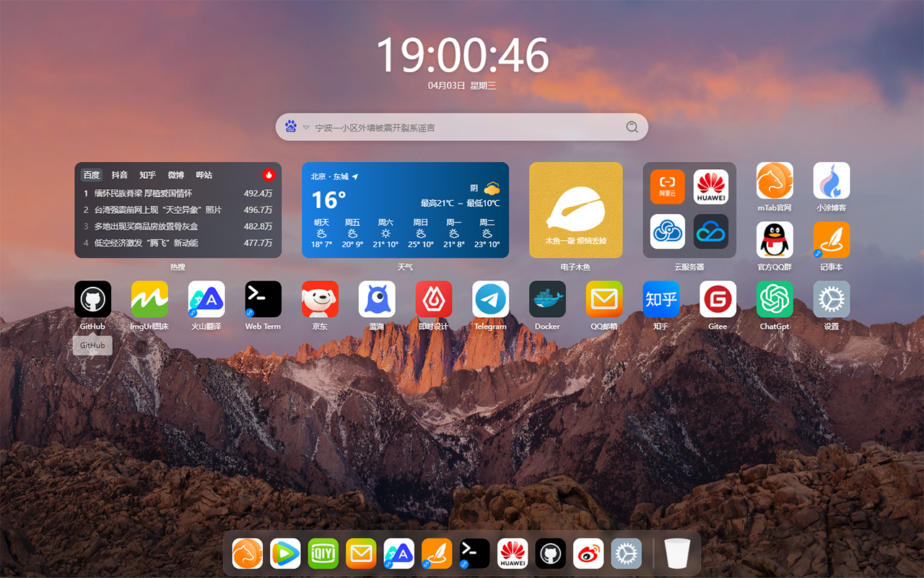
Task: Open the GitHub shortcut icon
Action: pos(92,299)
